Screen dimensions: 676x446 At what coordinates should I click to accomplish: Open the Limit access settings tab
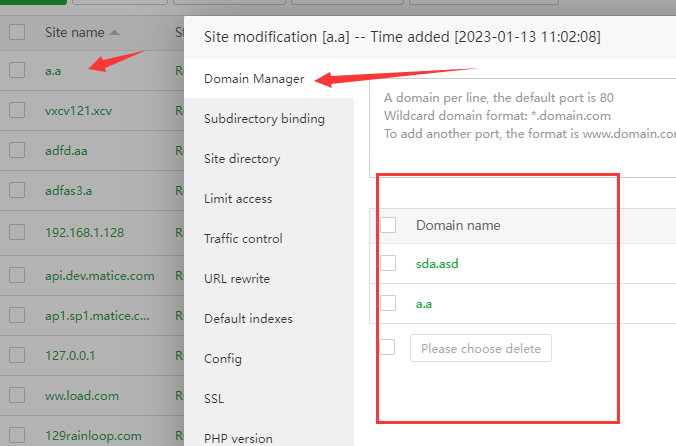point(238,198)
